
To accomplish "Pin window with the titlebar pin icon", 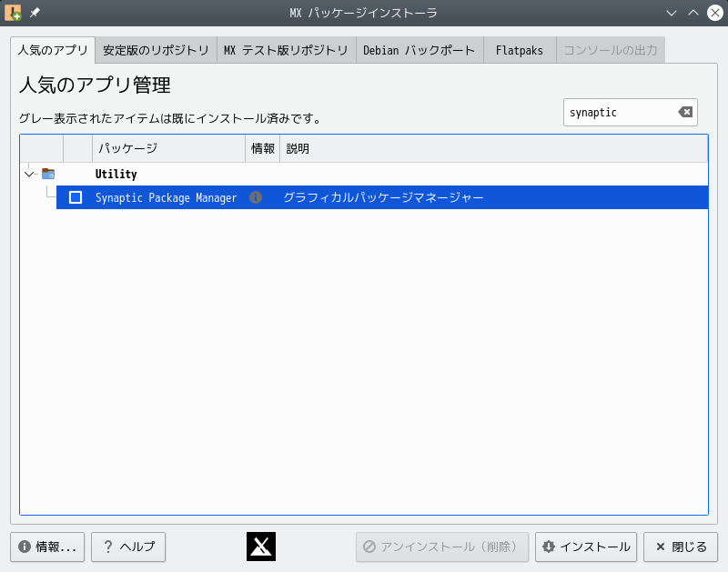I will pos(35,13).
